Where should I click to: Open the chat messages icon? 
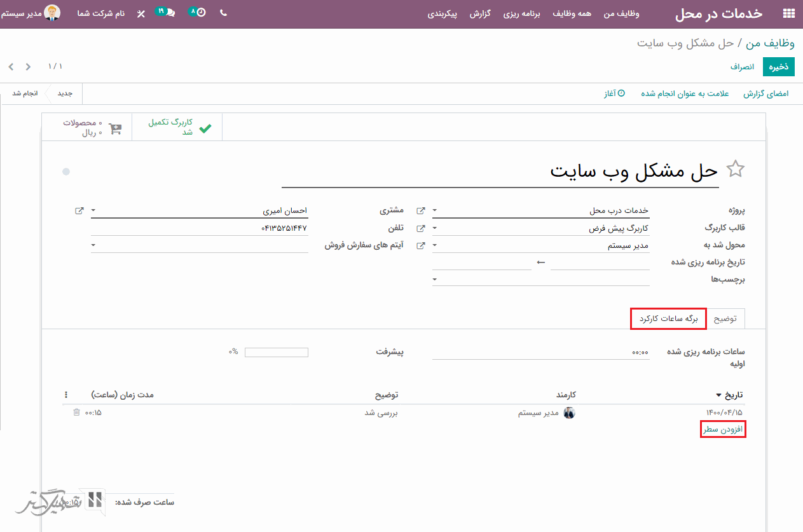coord(169,13)
